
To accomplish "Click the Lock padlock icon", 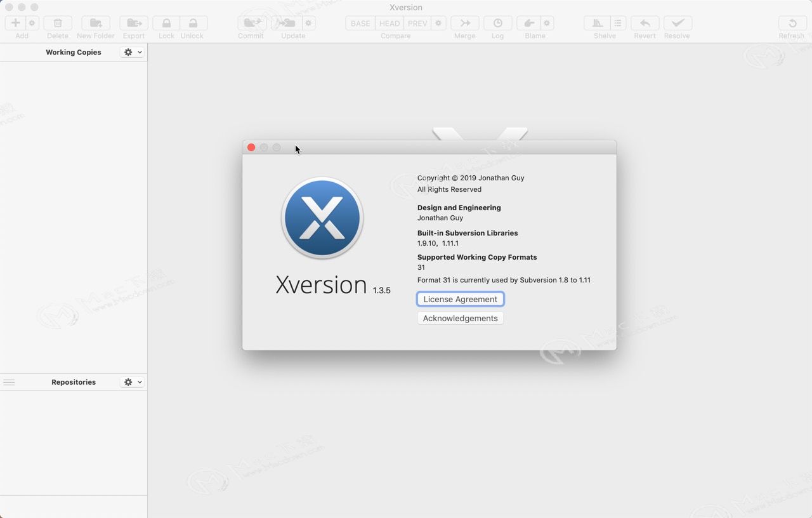I will tap(166, 23).
